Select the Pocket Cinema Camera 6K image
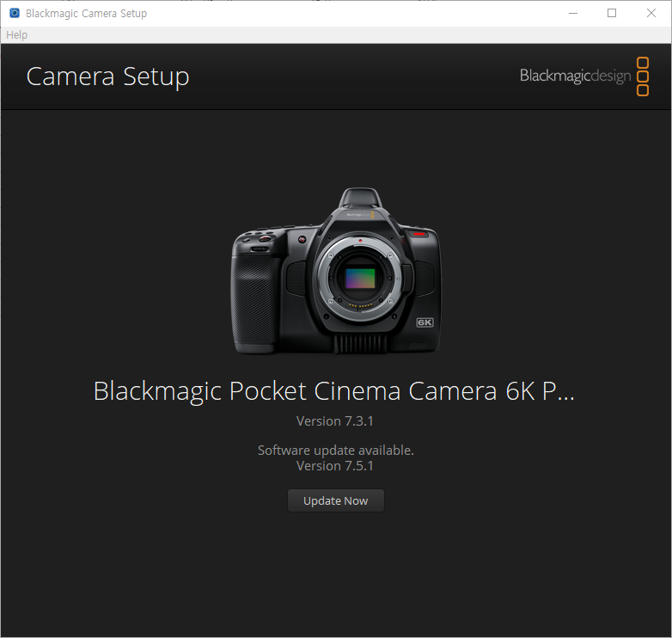This screenshot has width=672, height=638. (336, 271)
